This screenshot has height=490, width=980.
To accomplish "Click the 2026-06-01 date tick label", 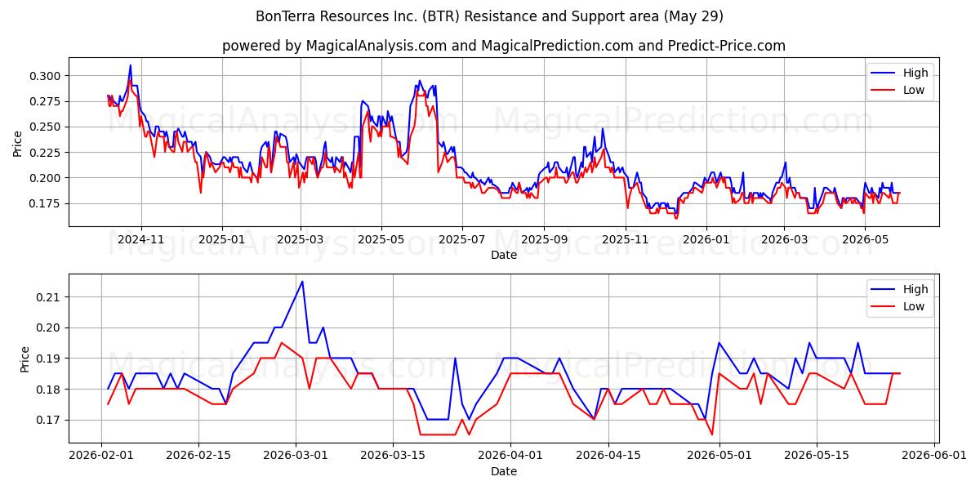I will pos(933,456).
